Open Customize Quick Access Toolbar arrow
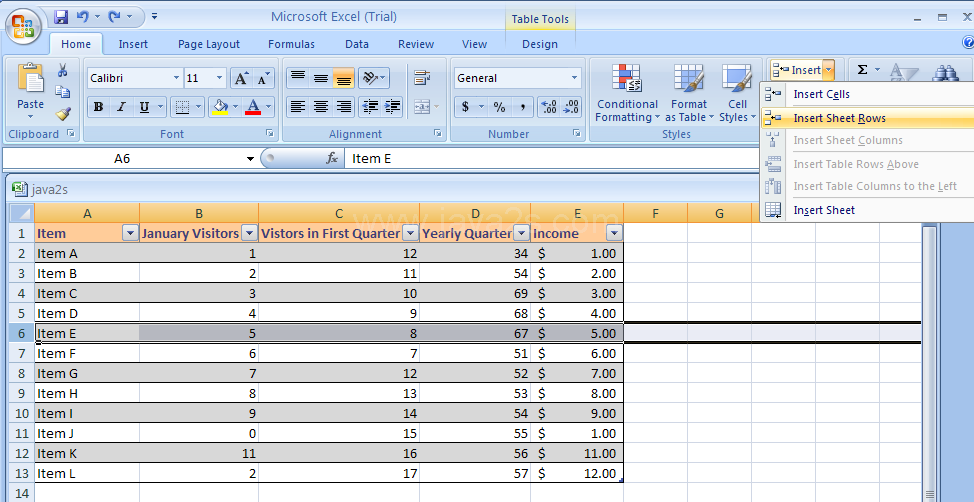 point(155,17)
